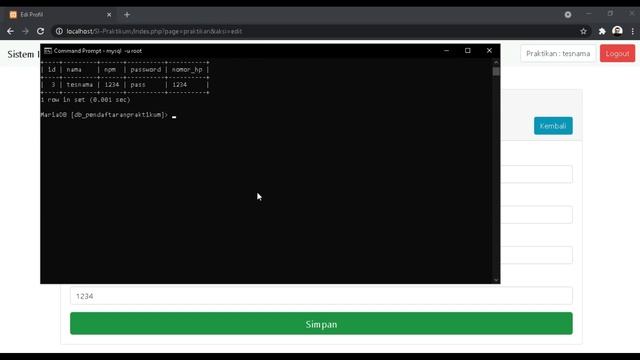Maximize the Command Prompt window

pyautogui.click(x=468, y=51)
